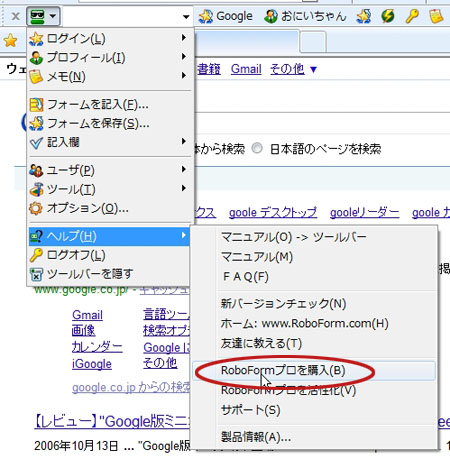Open the gooleリーダー link
This screenshot has width=450, height=459.
point(364,212)
